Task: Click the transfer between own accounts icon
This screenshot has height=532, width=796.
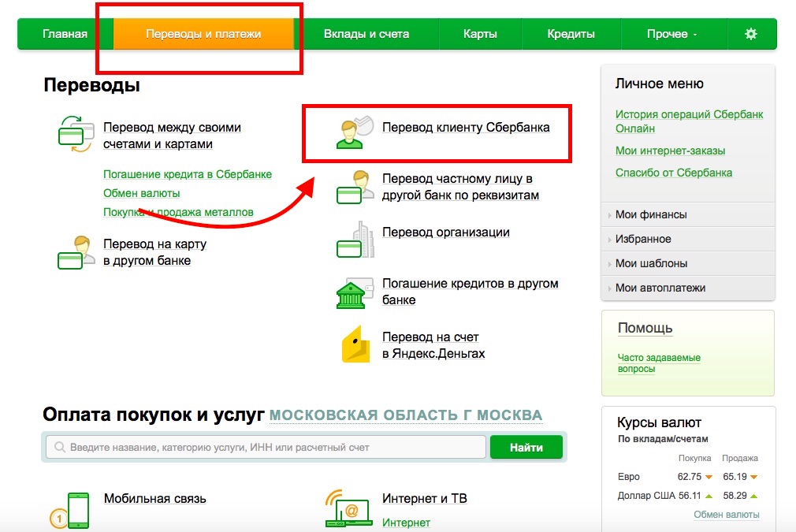Action: [76, 134]
